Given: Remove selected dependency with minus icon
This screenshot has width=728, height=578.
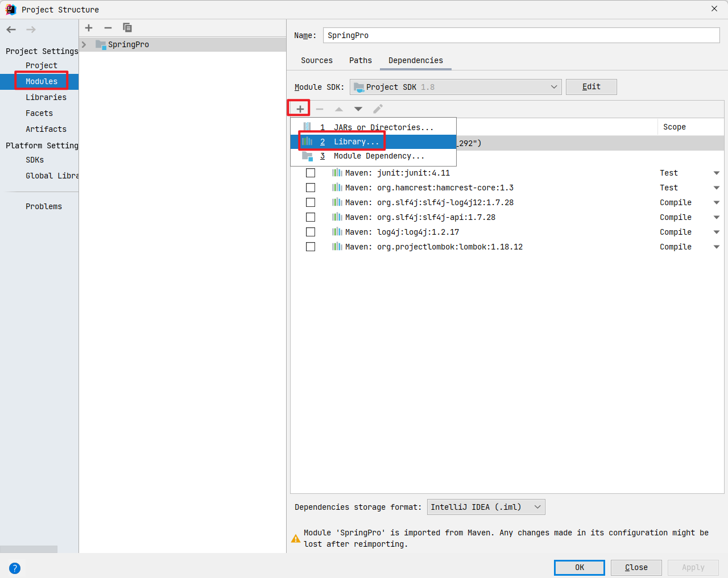Looking at the screenshot, I should 320,109.
